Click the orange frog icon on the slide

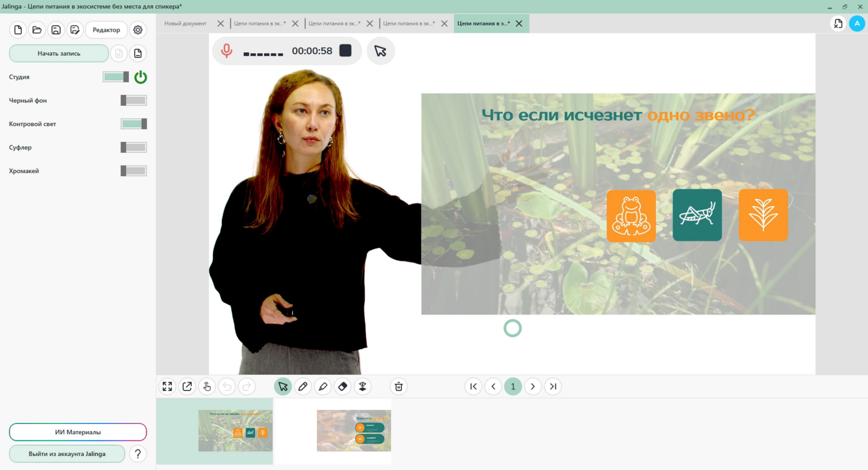pyautogui.click(x=631, y=216)
